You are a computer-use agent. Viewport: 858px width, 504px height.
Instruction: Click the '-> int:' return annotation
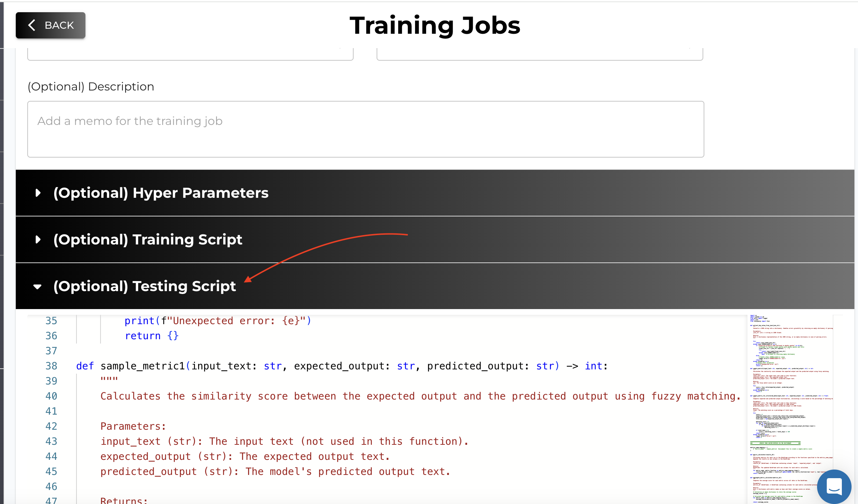pos(587,366)
